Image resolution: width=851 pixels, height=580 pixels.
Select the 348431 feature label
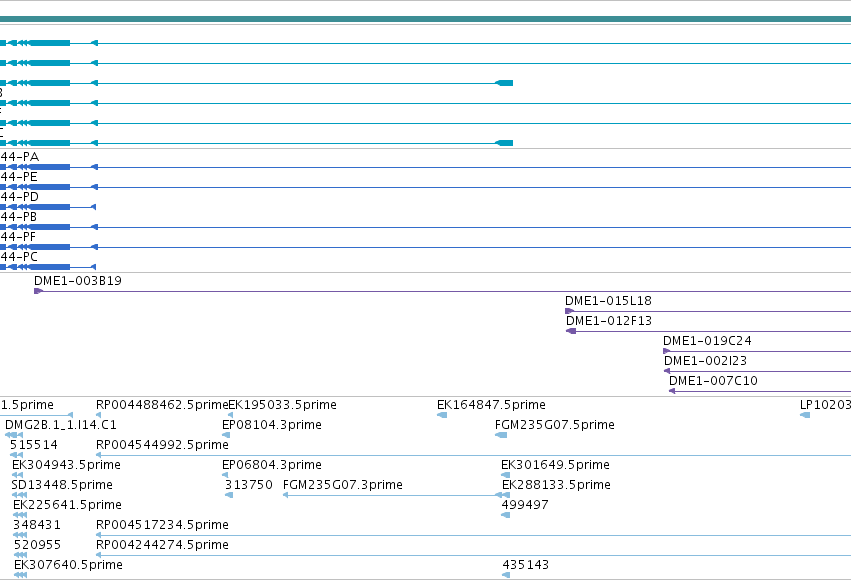[x=37, y=525]
